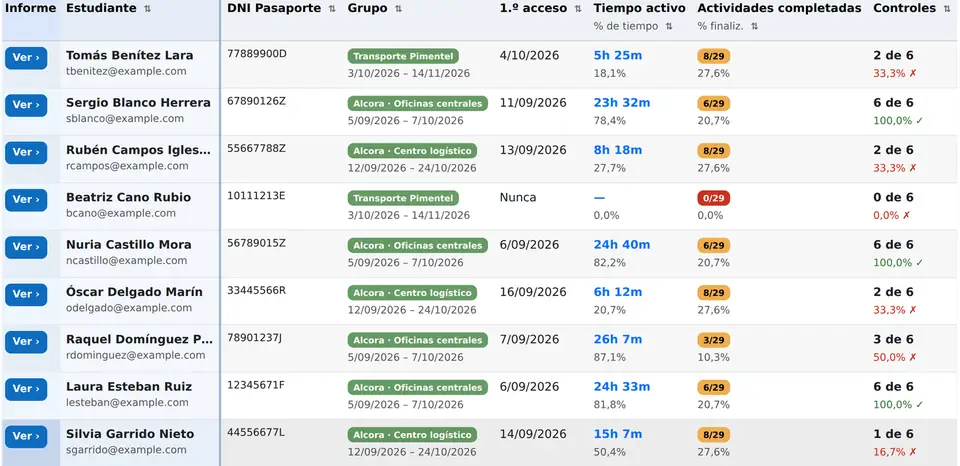Screen dimensions: 960x466
Task: Click name Nuria Castillo Mora
Action: (x=129, y=244)
